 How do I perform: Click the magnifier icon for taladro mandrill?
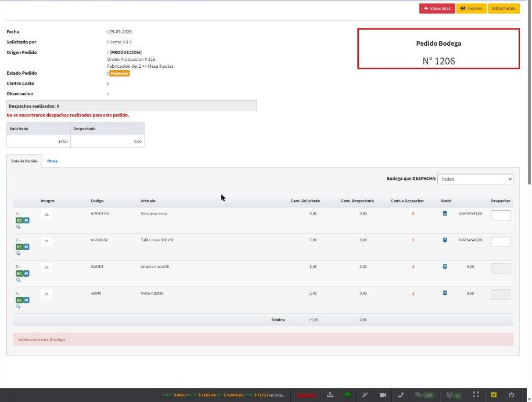tap(19, 280)
